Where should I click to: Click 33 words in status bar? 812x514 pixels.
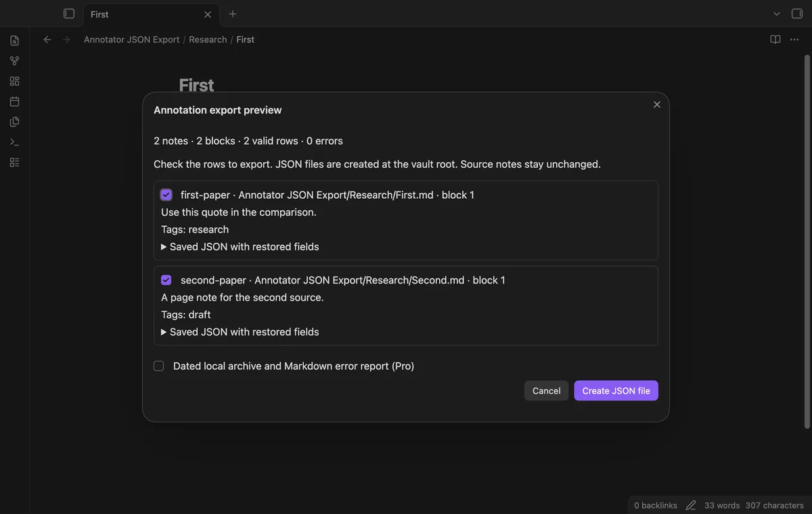click(722, 505)
